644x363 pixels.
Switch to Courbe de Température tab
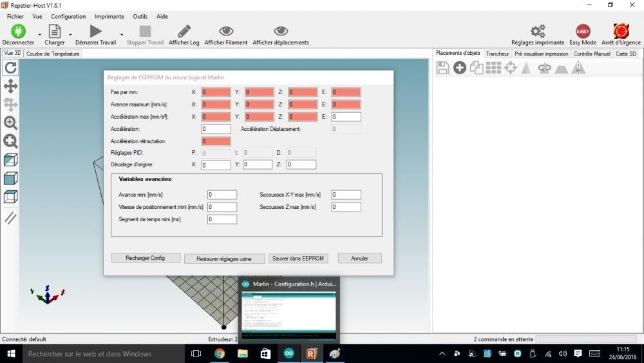pos(53,54)
